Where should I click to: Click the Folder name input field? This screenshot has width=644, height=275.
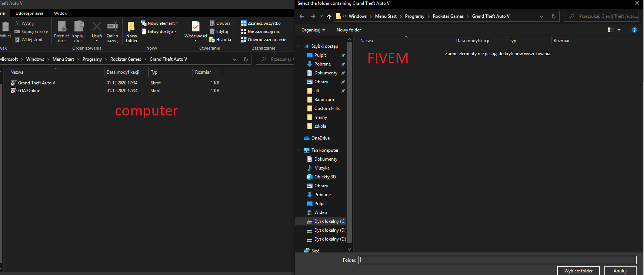[x=497, y=260]
